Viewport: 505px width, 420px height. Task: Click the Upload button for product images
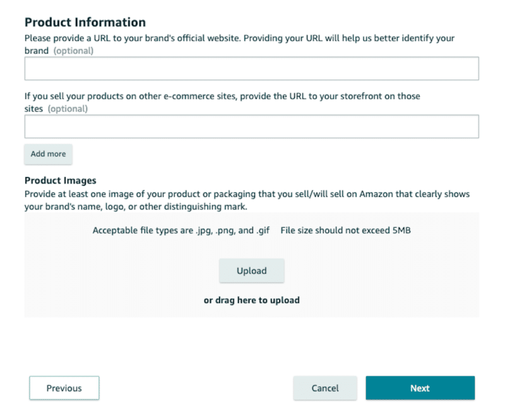(x=251, y=271)
